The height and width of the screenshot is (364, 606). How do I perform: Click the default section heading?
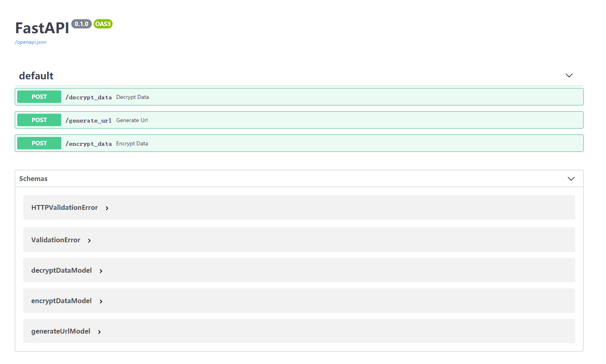(x=36, y=76)
